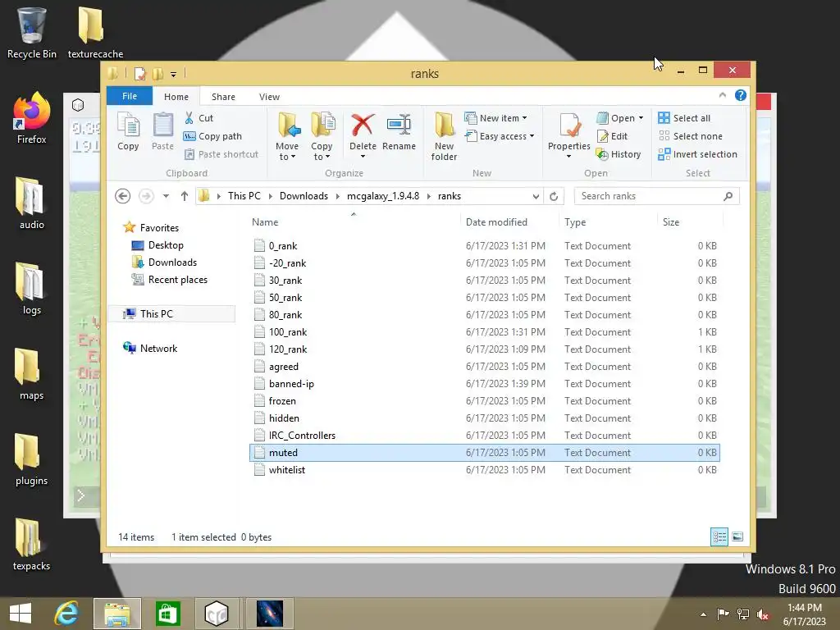Viewport: 840px width, 630px height.
Task: Select the 0_rank file
Action: pyautogui.click(x=485, y=246)
